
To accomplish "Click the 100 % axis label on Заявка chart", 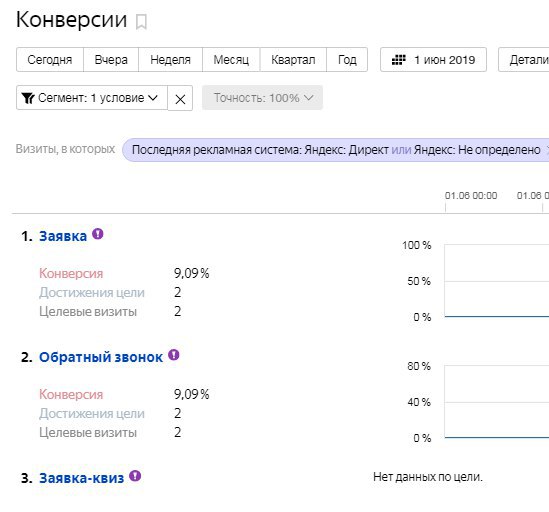I will [417, 245].
